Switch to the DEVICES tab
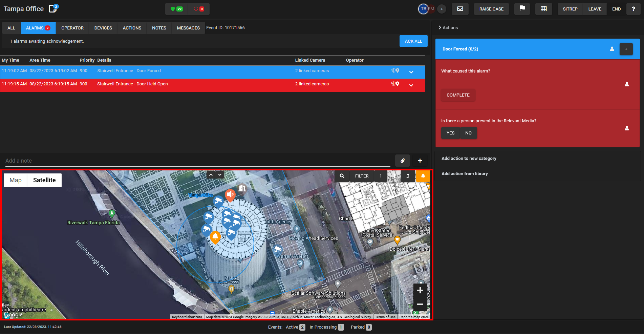 [103, 28]
